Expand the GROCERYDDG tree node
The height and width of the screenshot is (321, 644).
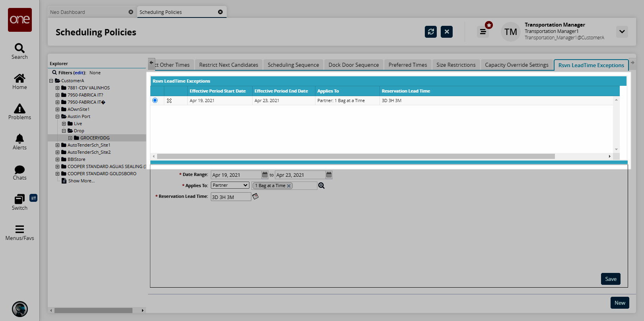coord(70,138)
